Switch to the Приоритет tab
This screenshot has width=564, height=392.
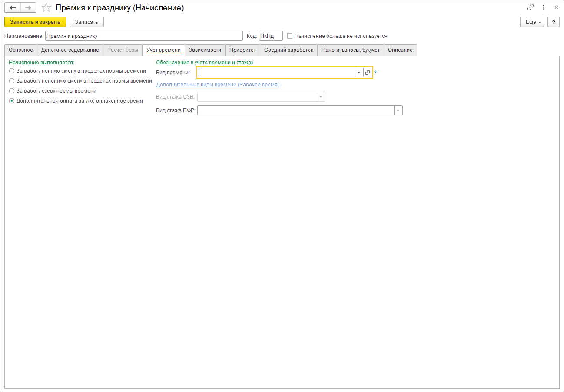[x=243, y=50]
